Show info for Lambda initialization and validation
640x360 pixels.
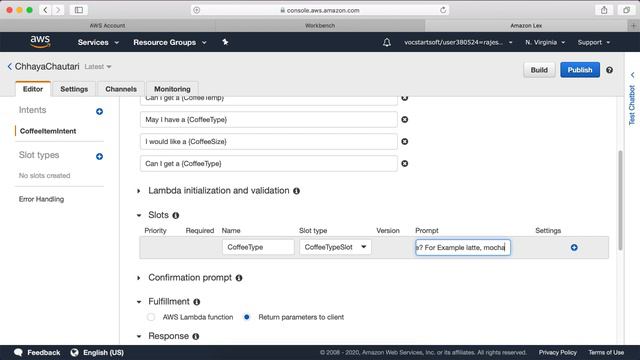(296, 191)
